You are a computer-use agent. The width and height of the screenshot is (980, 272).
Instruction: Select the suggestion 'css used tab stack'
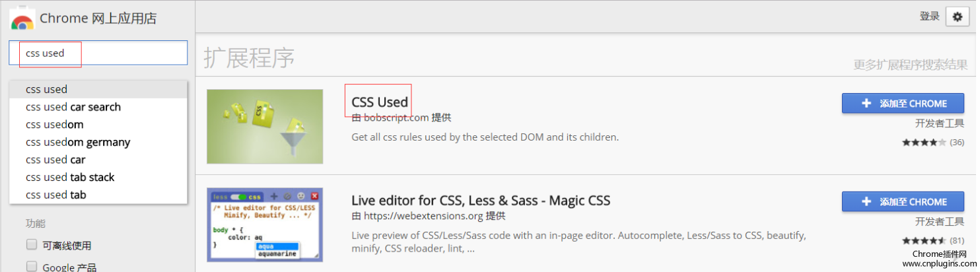point(98,177)
